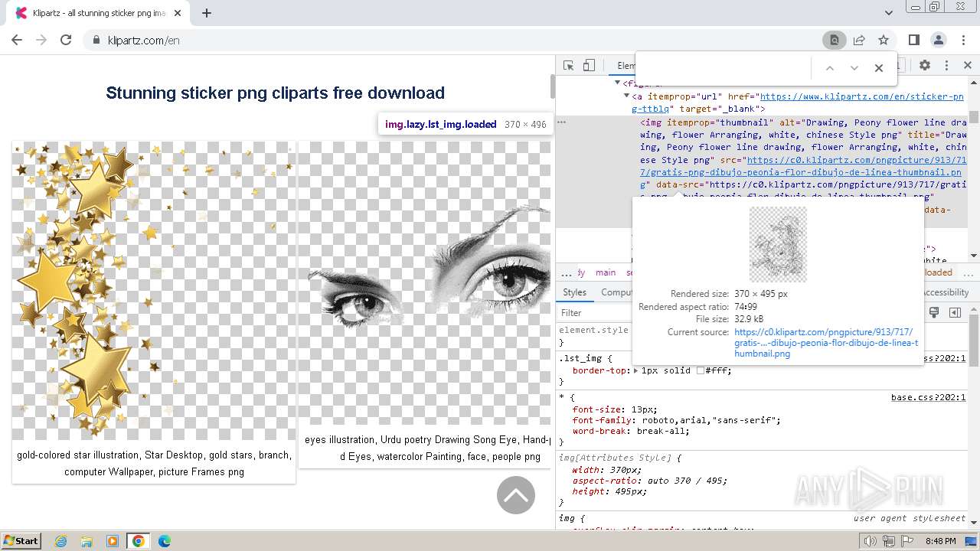This screenshot has height=551, width=980.
Task: Share this page using the share icon
Action: (x=859, y=40)
